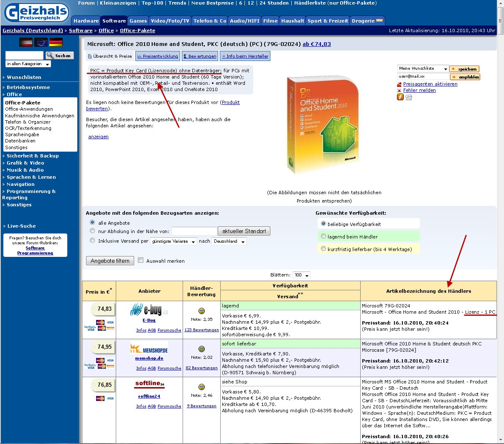Click the speichern wishlist button
This screenshot has height=444, width=504.
coord(464,69)
